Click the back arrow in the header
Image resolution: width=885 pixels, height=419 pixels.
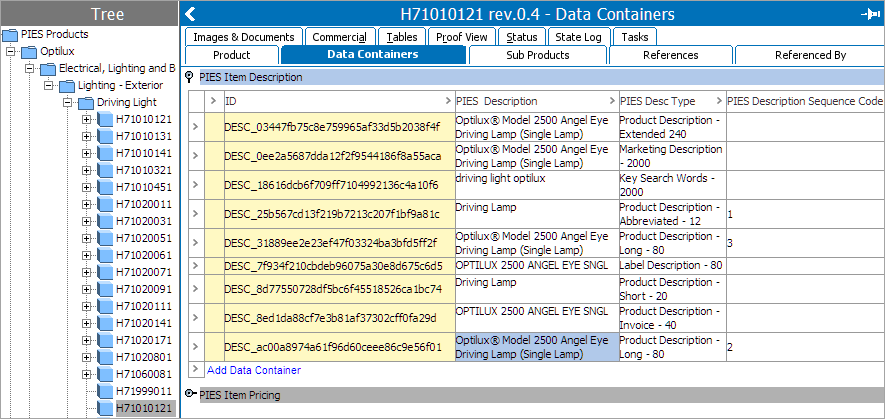pos(191,14)
